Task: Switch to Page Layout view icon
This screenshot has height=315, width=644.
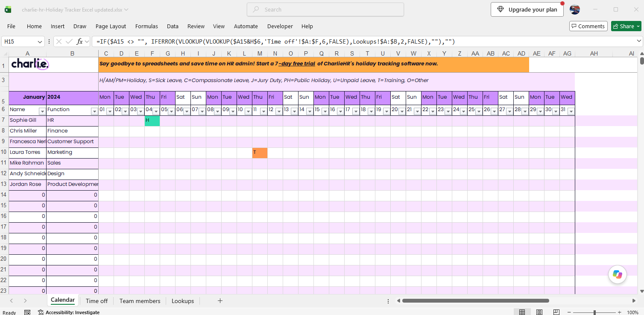Action: point(539,312)
